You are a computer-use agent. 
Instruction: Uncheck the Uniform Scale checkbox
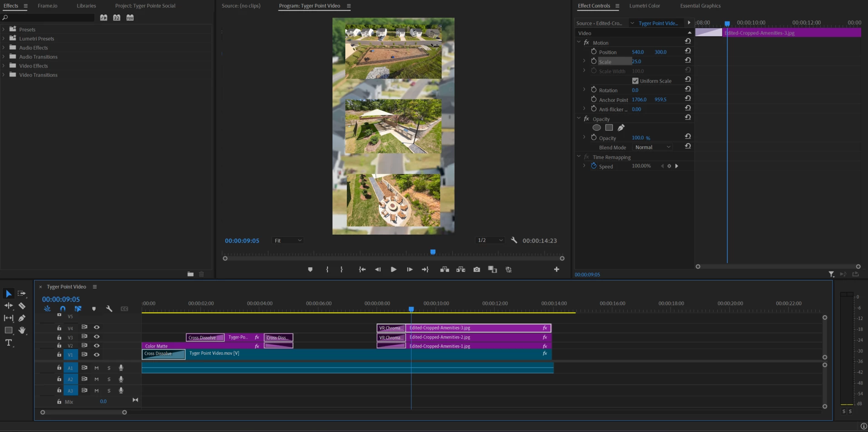tap(635, 81)
